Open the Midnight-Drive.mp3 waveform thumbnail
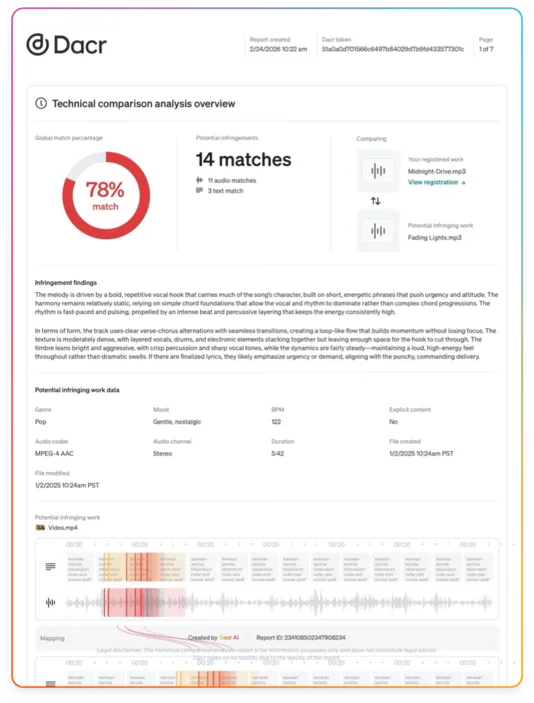The height and width of the screenshot is (703, 534). 378,171
